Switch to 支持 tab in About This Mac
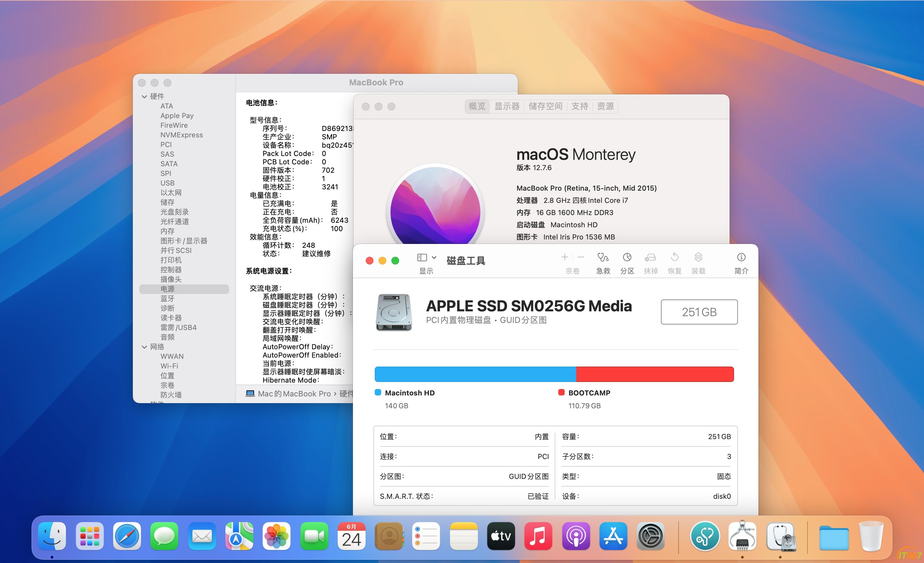924x563 pixels. click(579, 107)
